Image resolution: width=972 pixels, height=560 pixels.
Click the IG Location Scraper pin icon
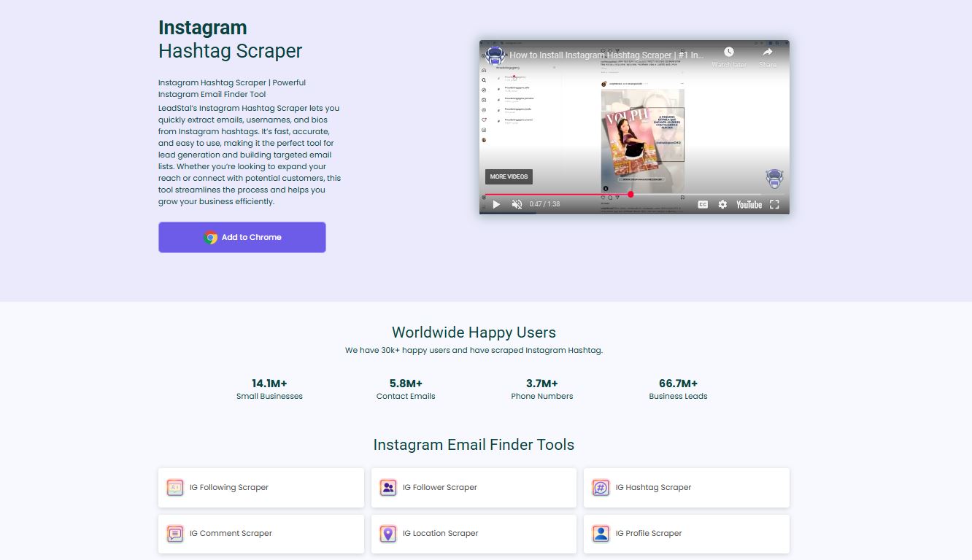pos(388,534)
